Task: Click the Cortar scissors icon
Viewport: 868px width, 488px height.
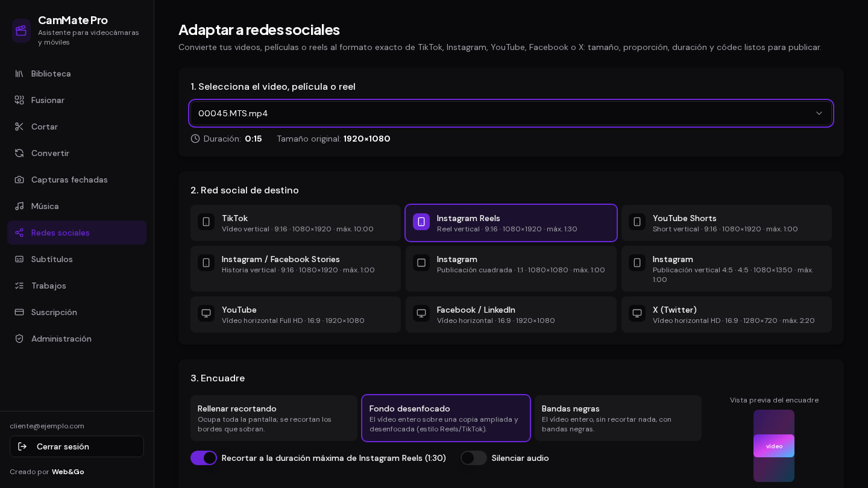Action: (x=19, y=127)
